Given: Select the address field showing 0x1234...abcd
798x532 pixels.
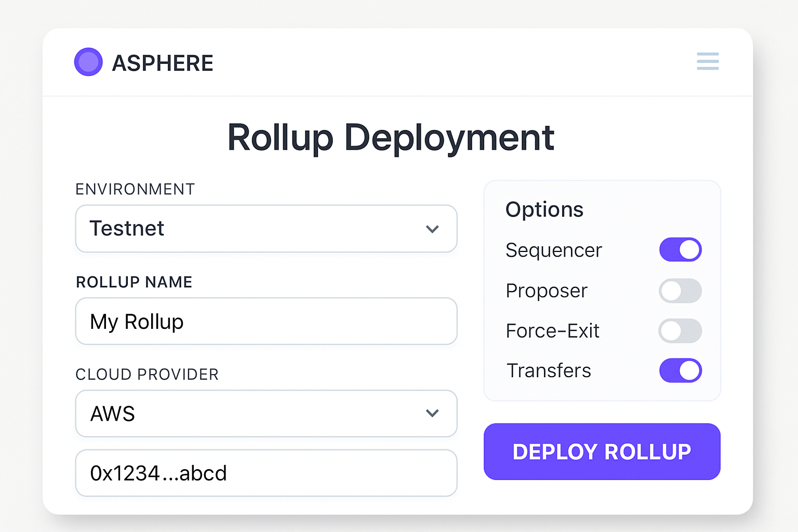Looking at the screenshot, I should coord(266,473).
